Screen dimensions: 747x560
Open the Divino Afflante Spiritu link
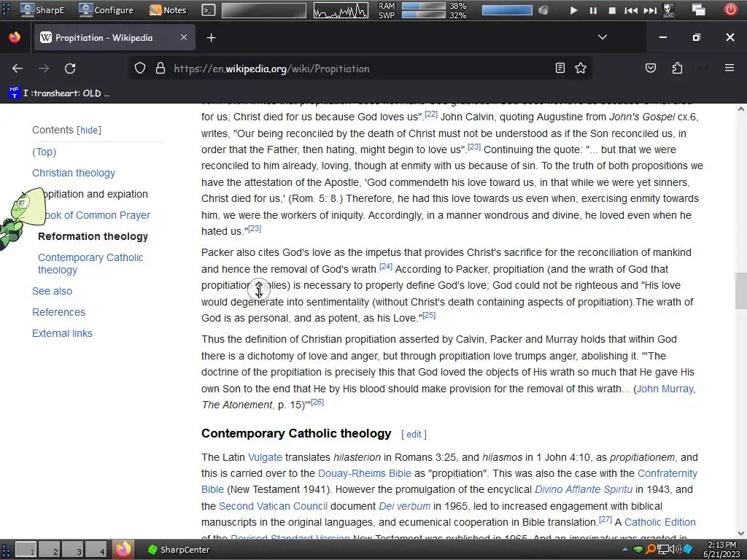point(584,489)
